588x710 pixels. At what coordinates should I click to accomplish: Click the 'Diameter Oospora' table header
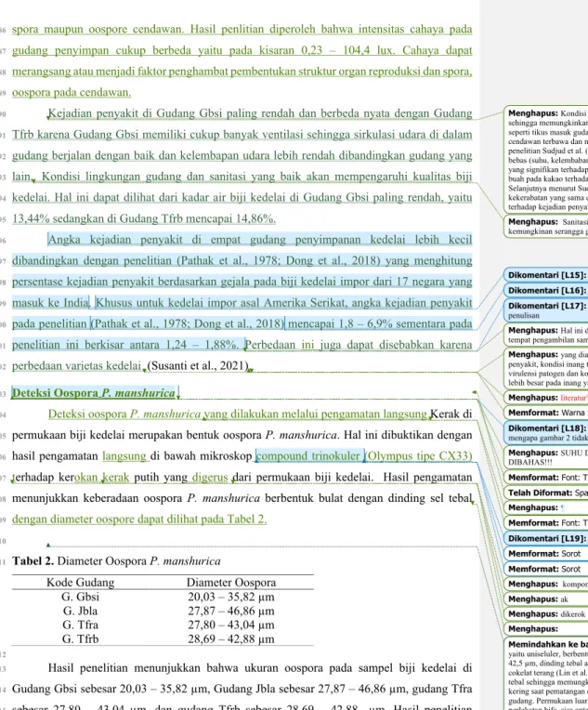point(231,583)
